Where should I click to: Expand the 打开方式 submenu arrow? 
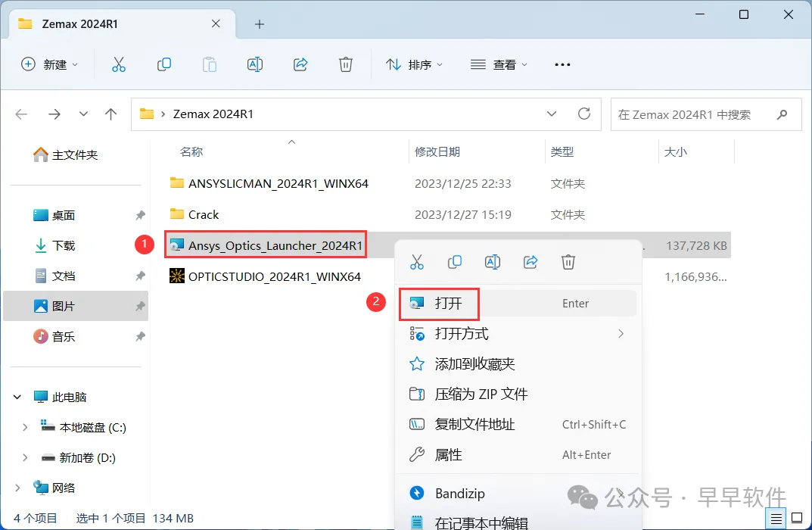point(621,334)
